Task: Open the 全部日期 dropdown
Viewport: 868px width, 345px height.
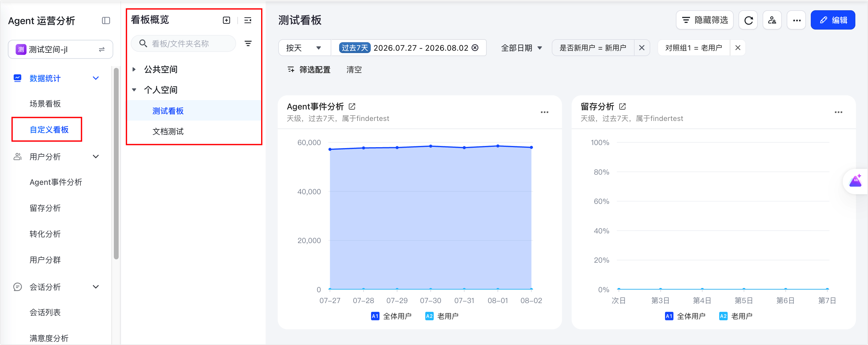Action: (521, 48)
